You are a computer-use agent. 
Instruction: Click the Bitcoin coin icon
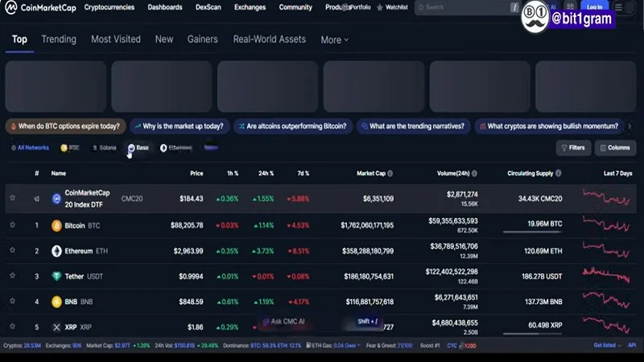[57, 225]
